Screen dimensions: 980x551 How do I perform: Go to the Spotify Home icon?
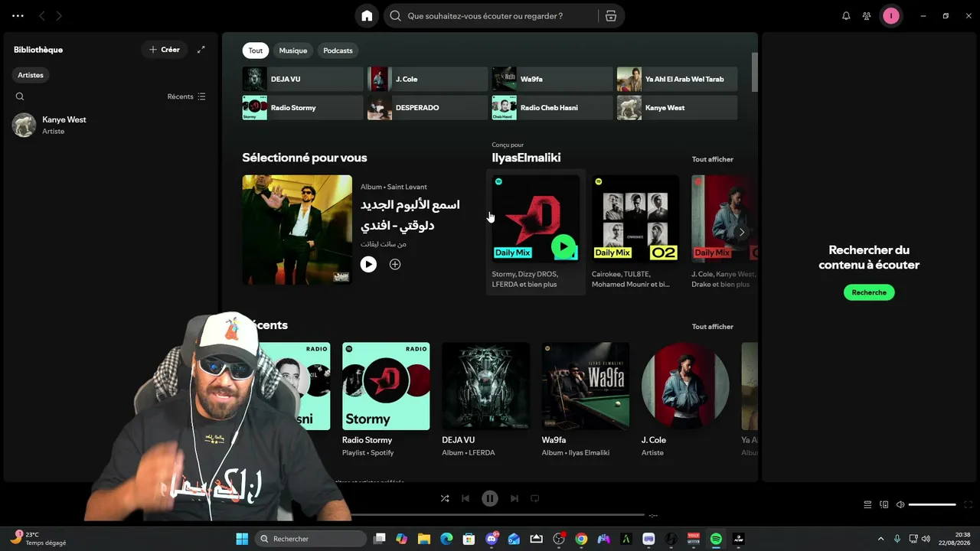[367, 16]
